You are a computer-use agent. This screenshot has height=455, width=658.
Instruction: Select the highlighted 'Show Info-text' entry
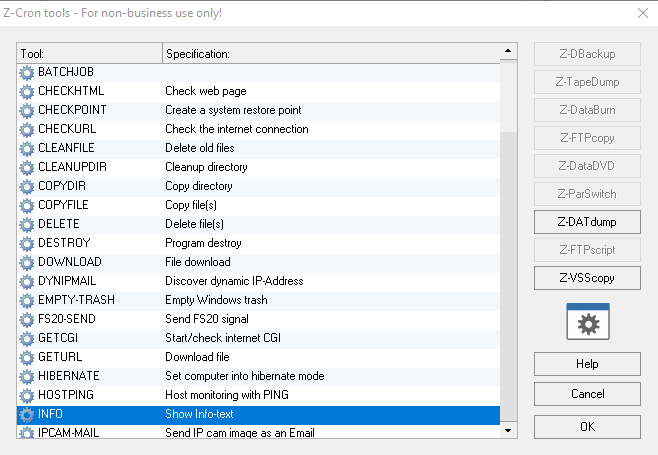(199, 414)
